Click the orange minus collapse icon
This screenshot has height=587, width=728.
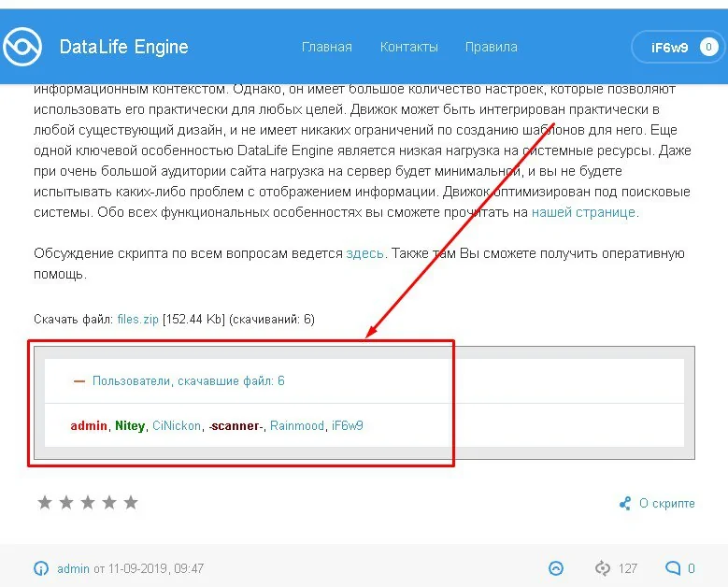[79, 381]
